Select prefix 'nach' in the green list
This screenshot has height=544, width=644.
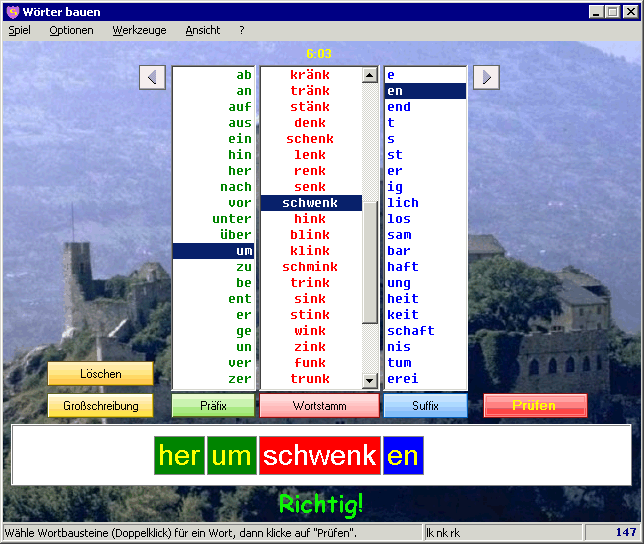point(213,187)
